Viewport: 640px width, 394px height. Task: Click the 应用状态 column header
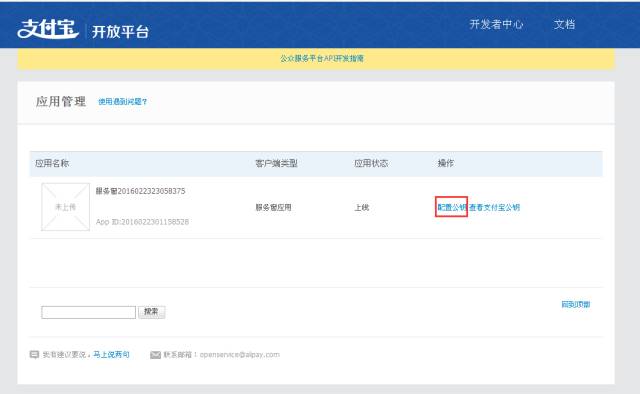tap(371, 163)
